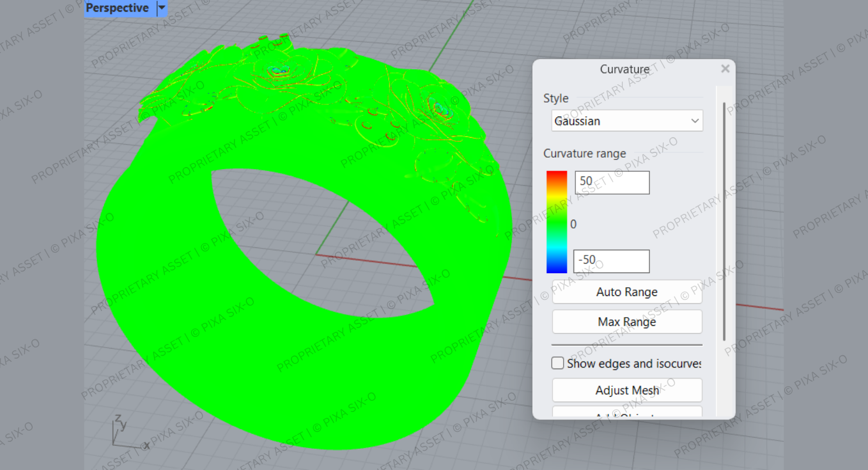
Task: Enable Show edges and isocurves checkbox
Action: coord(558,363)
